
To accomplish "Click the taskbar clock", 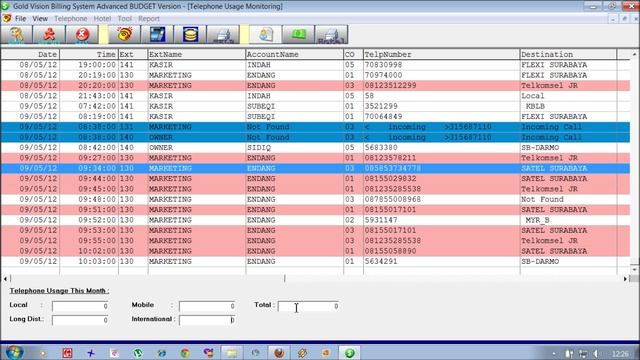I will click(x=620, y=353).
